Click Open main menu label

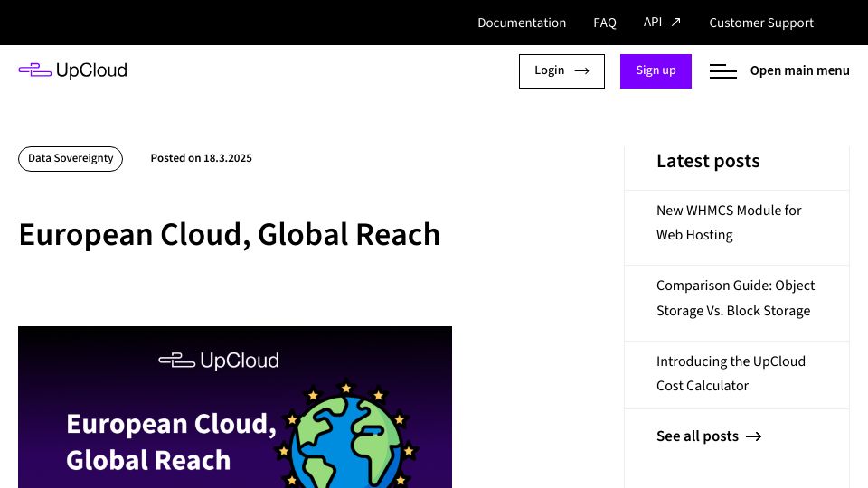[x=799, y=70]
